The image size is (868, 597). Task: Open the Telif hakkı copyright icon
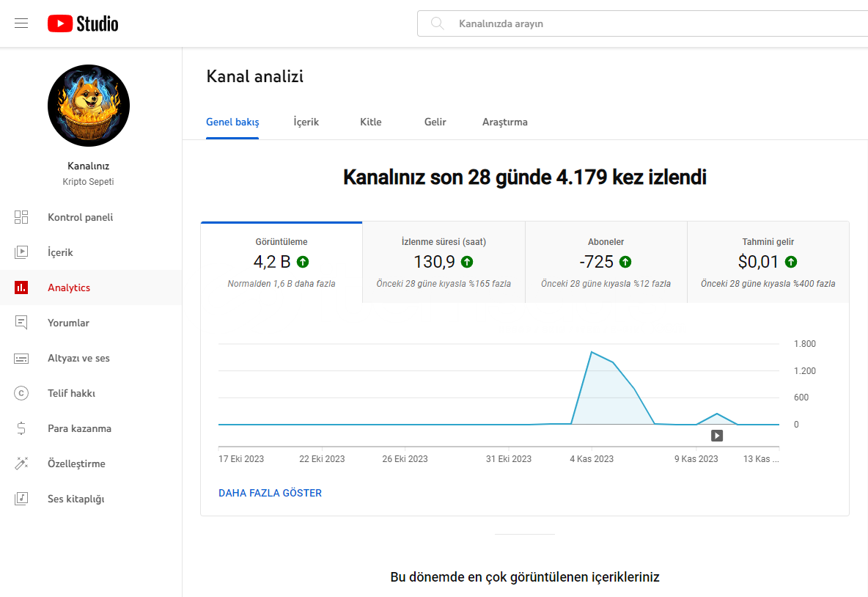coord(21,393)
